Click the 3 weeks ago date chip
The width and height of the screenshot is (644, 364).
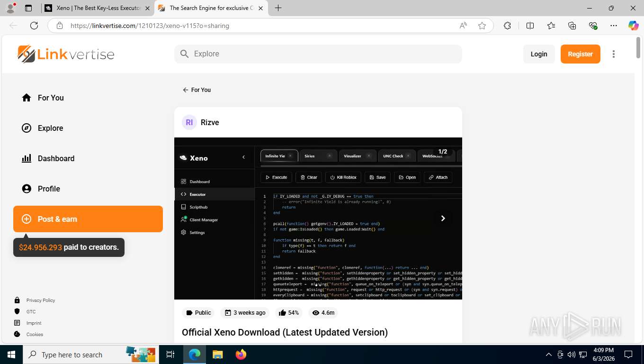coord(245,313)
